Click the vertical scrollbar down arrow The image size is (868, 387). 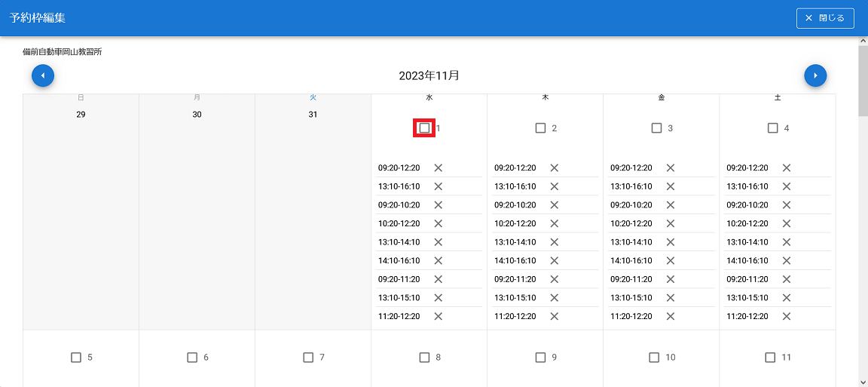863,382
